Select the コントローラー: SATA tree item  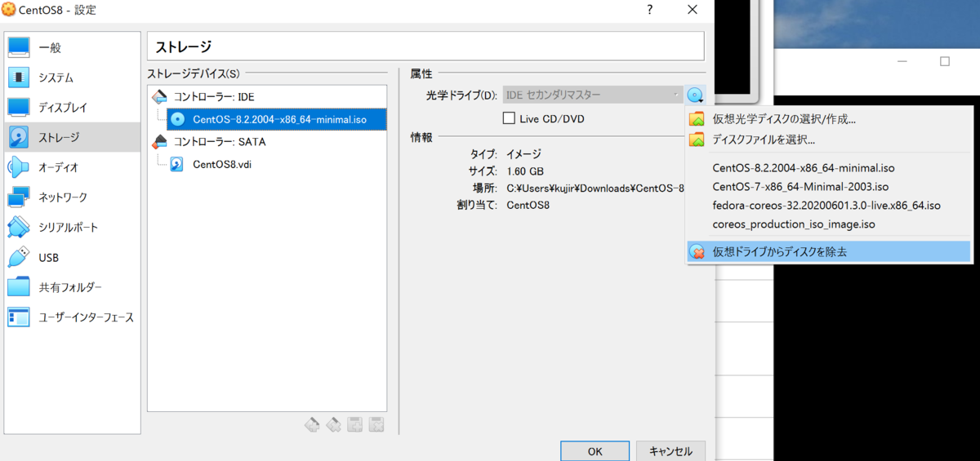[x=219, y=141]
